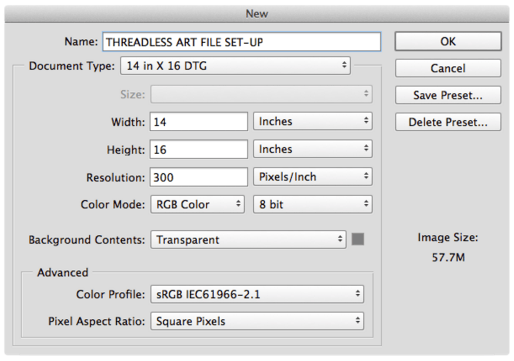The image size is (514, 361).
Task: Click the New dialog title bar
Action: [x=257, y=14]
